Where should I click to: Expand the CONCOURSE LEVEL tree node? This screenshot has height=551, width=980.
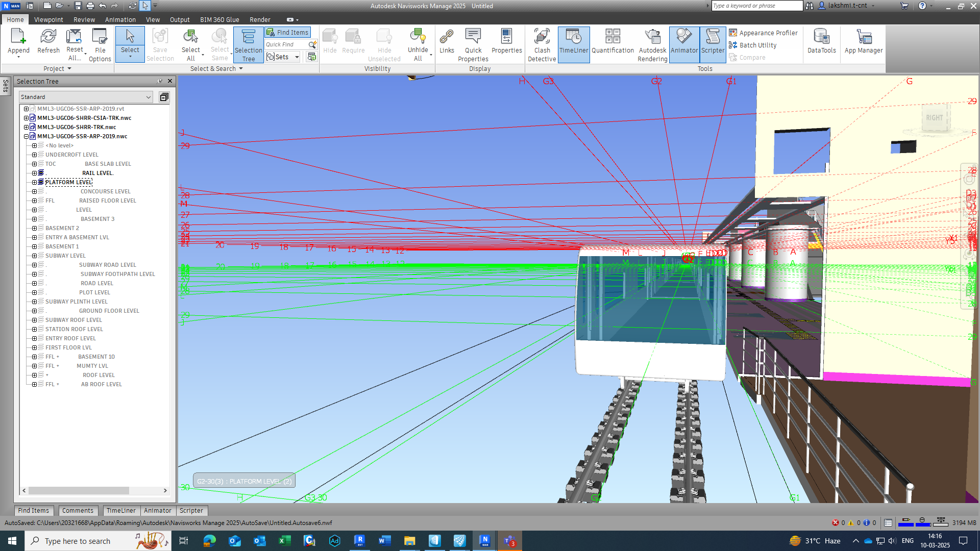pos(34,191)
